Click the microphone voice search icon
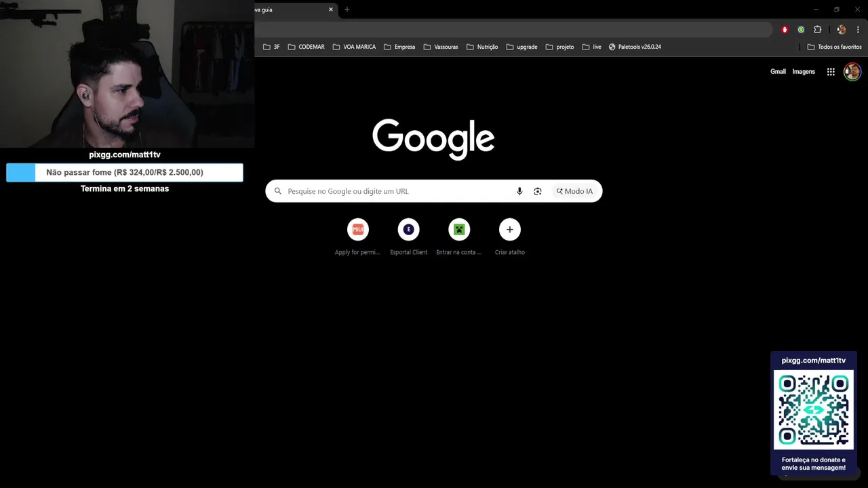Viewport: 868px width, 488px height. [x=519, y=191]
